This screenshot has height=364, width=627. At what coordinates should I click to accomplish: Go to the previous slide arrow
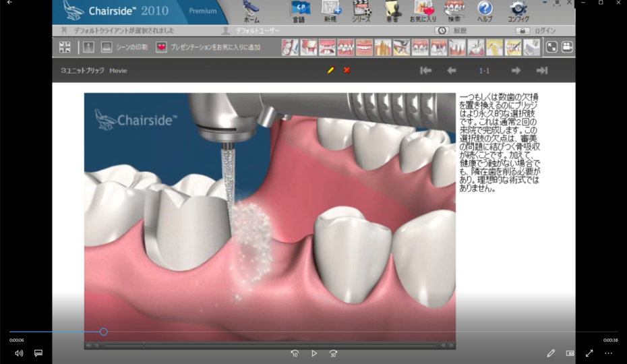coord(452,70)
